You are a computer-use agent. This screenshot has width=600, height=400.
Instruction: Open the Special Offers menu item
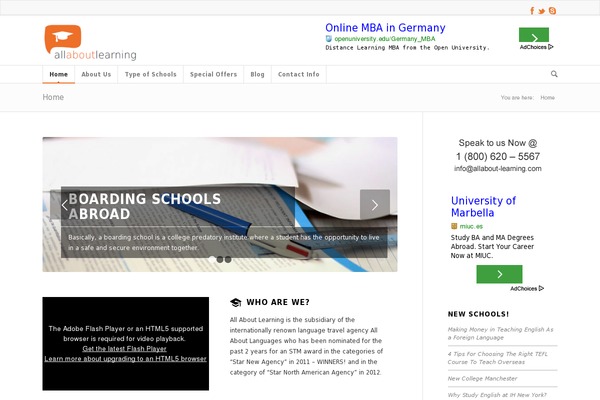[214, 74]
